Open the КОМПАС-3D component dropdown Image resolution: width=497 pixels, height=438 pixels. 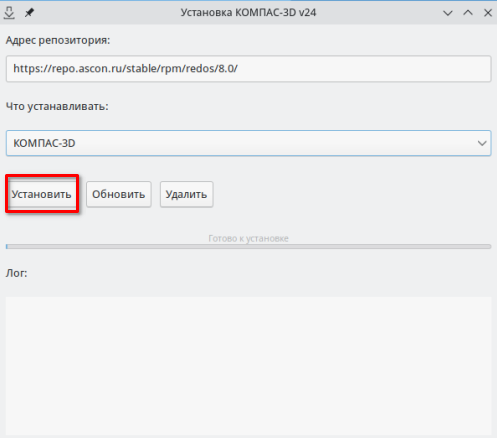point(248,143)
